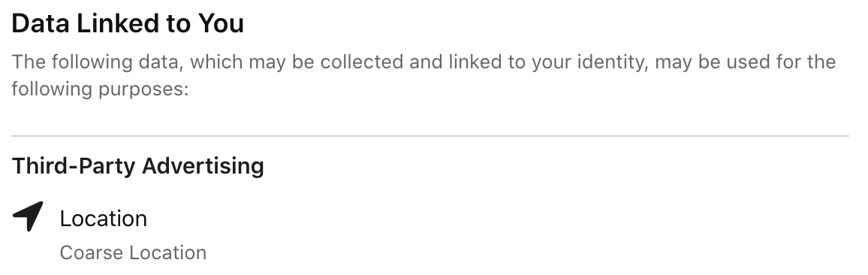Click the location arrow icon

point(28,217)
